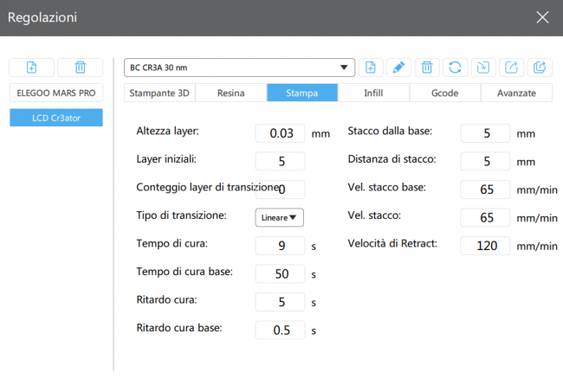Click the Velocità di Retract value field
563x392 pixels.
pos(485,245)
